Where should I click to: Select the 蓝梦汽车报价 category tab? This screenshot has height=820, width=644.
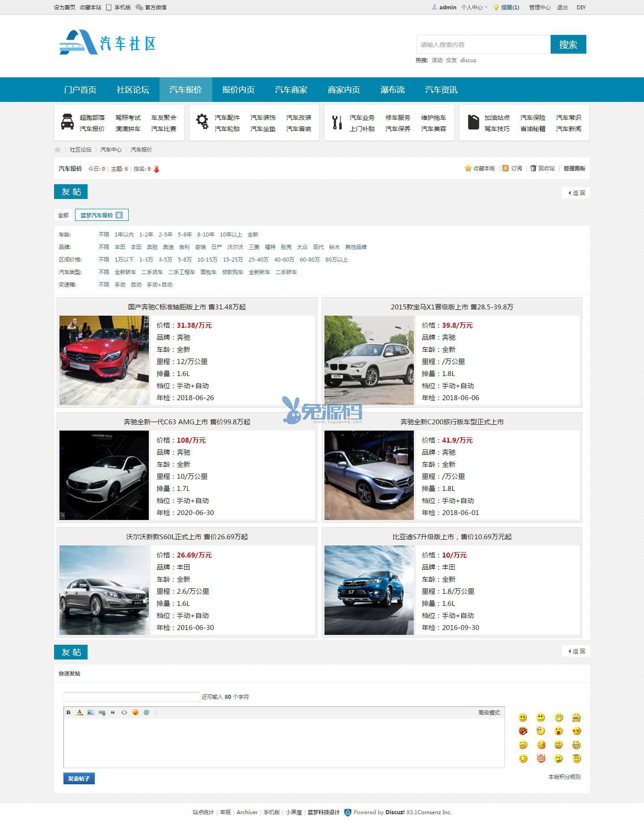point(102,215)
